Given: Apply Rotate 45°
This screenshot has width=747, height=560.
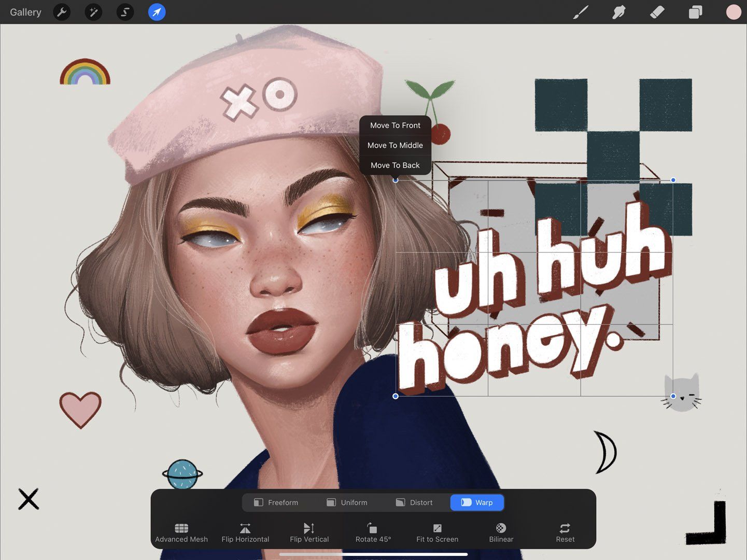Looking at the screenshot, I should click(373, 532).
